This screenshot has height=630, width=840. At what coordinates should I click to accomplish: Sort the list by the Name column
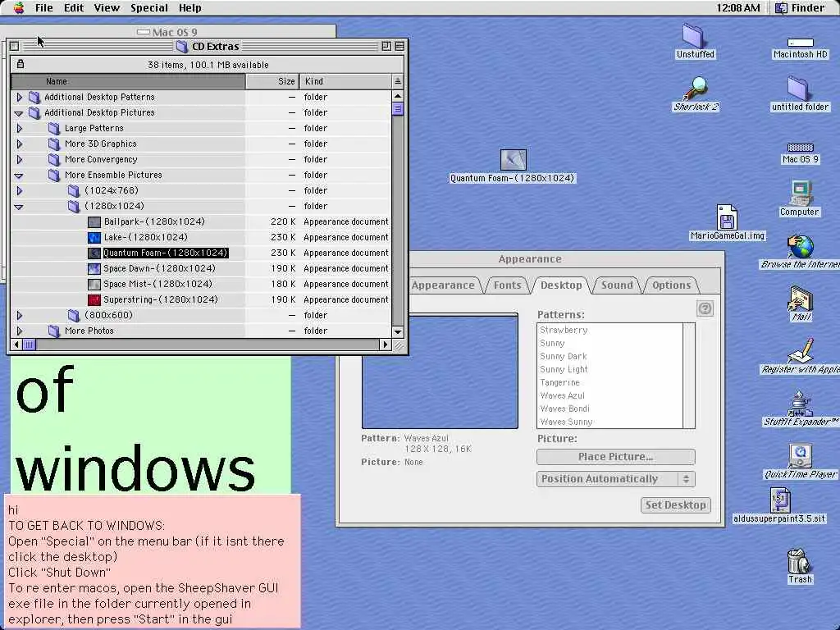tap(128, 81)
